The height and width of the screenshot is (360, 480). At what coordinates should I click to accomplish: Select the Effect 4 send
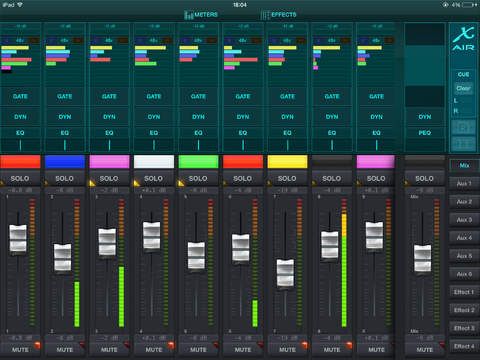[464, 346]
